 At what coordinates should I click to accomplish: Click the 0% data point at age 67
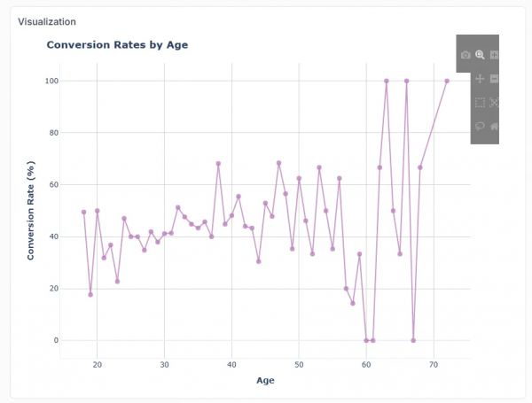(x=413, y=340)
